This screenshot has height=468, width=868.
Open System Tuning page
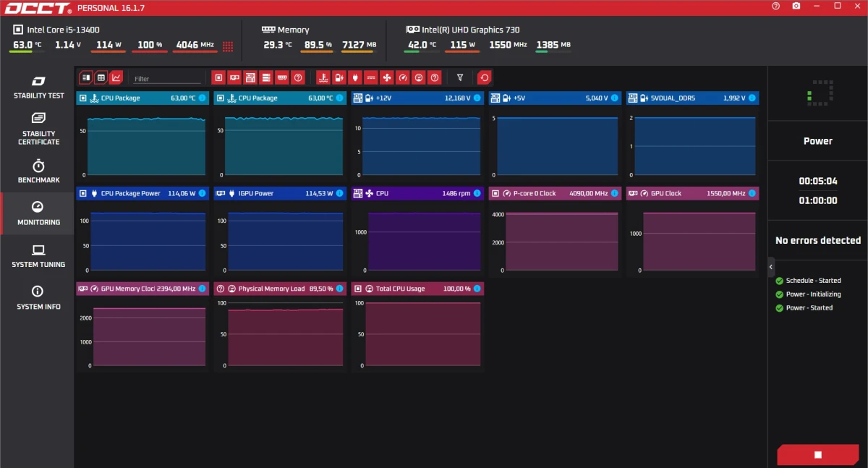click(38, 255)
